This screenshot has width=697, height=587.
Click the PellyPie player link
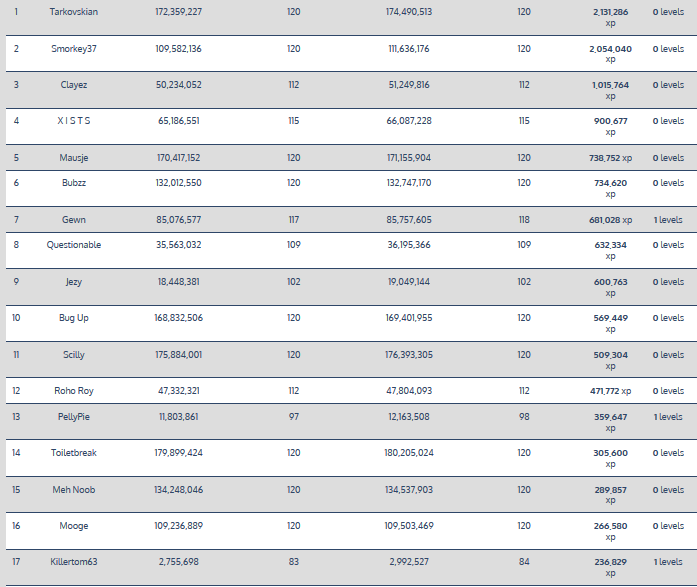[x=73, y=416]
